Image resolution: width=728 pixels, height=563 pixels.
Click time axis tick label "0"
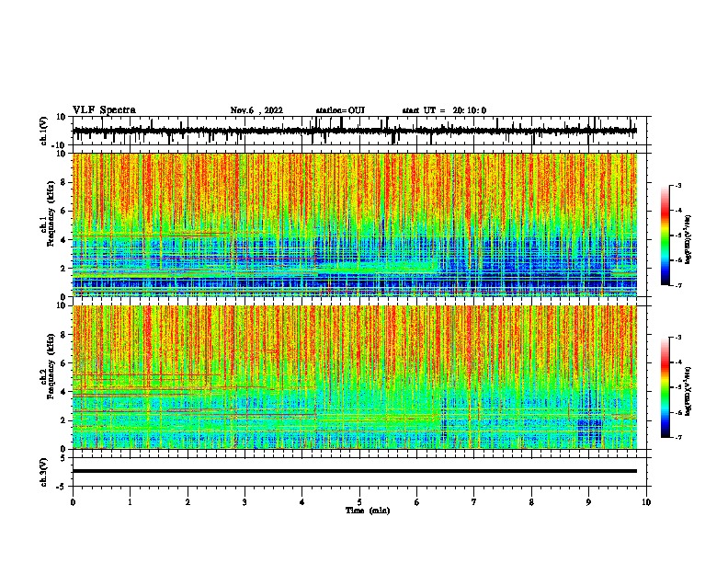(x=73, y=502)
